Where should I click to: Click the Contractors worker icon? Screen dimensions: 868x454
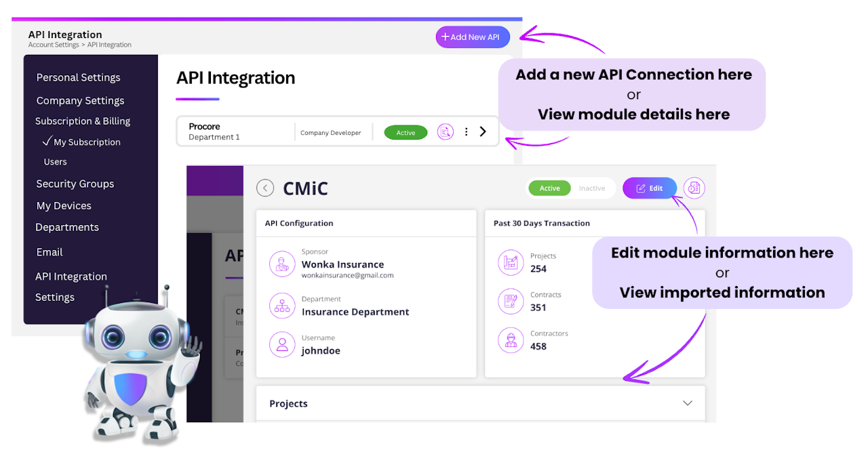(x=511, y=339)
